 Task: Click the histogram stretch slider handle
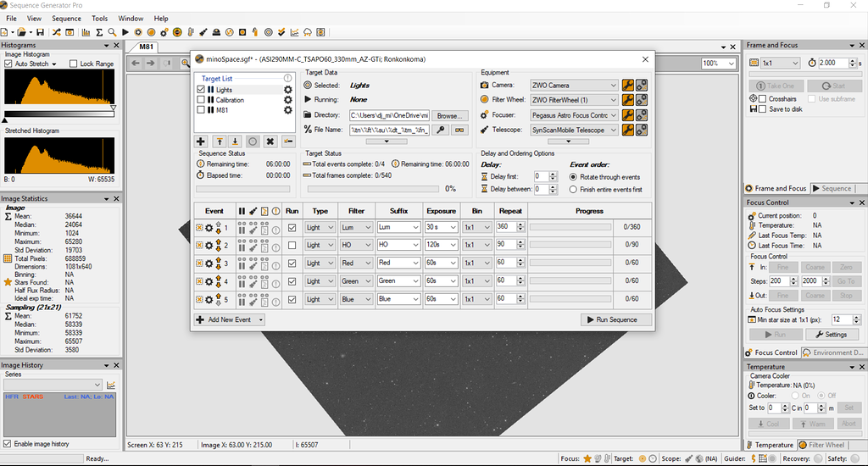pos(113,108)
